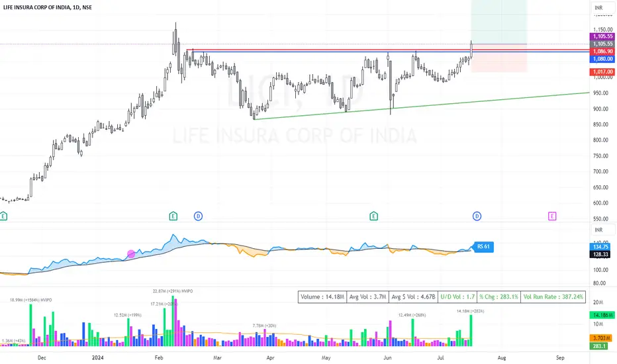Select the gray 1,105.55 last price label
The width and height of the screenshot is (617, 364).
click(x=602, y=44)
